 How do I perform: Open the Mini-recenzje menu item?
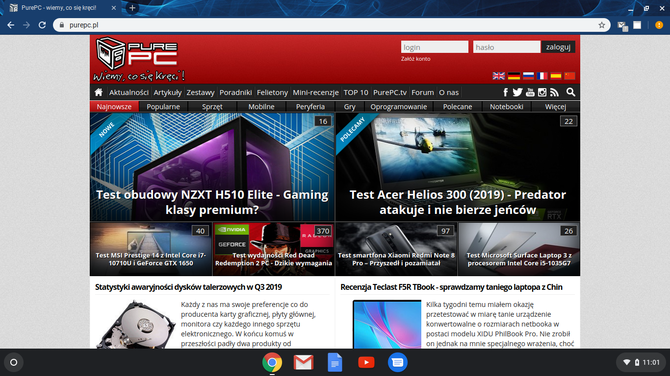(315, 92)
